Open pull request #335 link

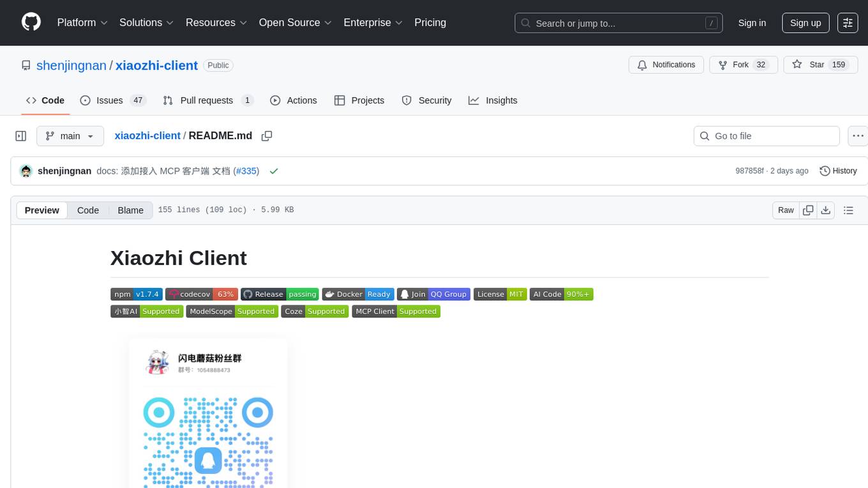tap(246, 171)
